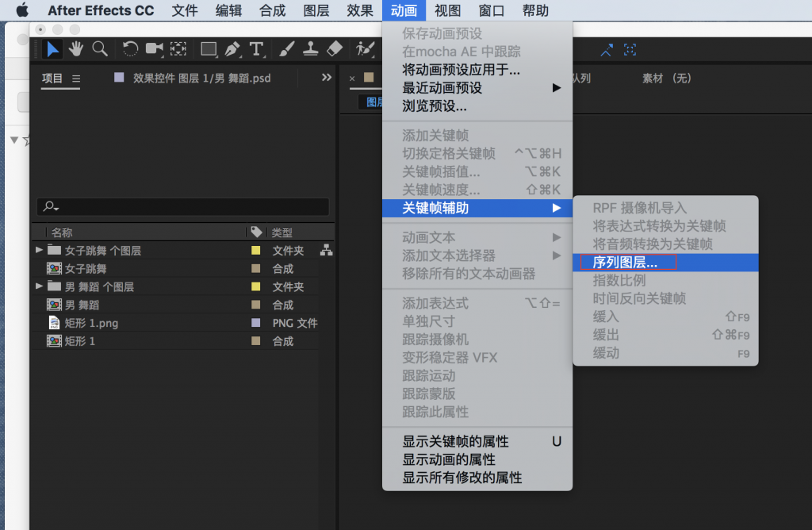Select the Eraser tool

[335, 49]
